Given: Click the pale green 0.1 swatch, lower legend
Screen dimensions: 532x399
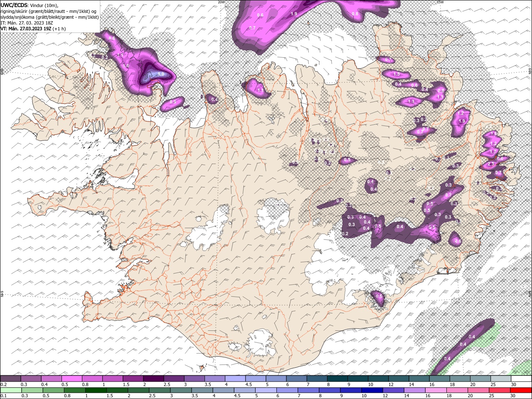Looking at the screenshot, I should click(x=11, y=390).
